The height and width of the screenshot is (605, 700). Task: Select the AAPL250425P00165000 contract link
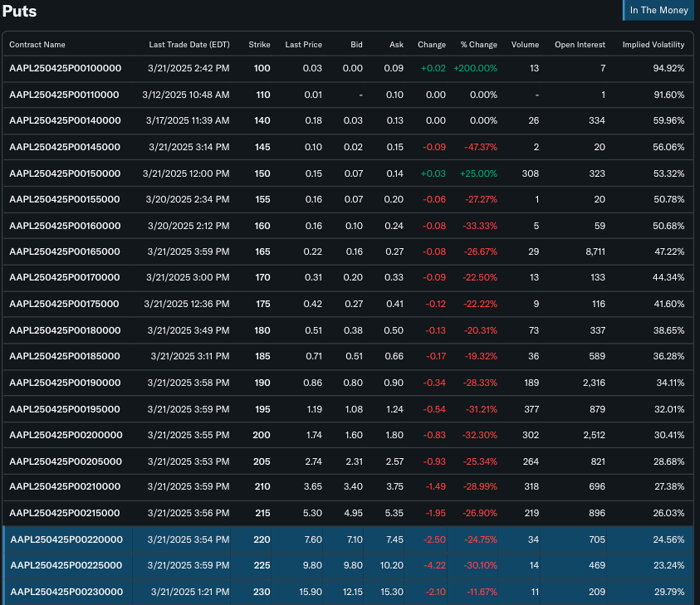[x=65, y=252]
